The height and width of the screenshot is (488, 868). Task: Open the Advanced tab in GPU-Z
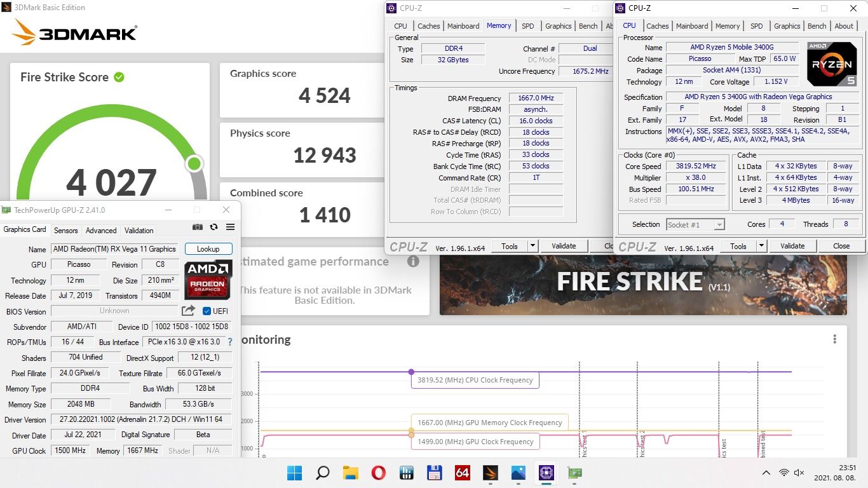pos(101,231)
